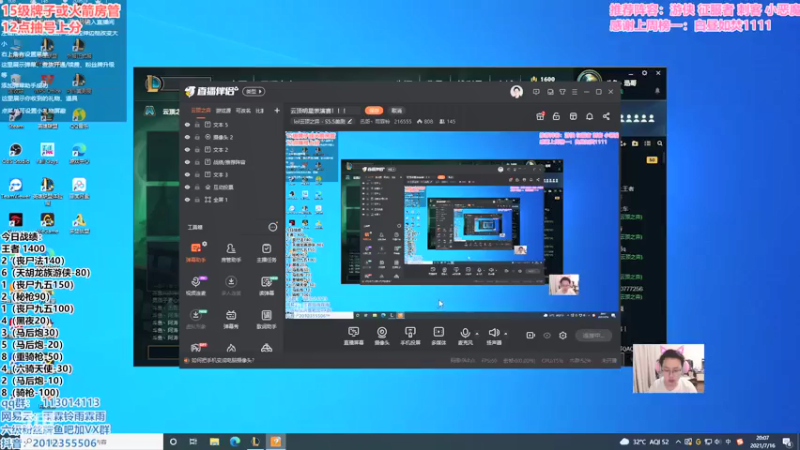Click the League of Legends client logo

153,83
